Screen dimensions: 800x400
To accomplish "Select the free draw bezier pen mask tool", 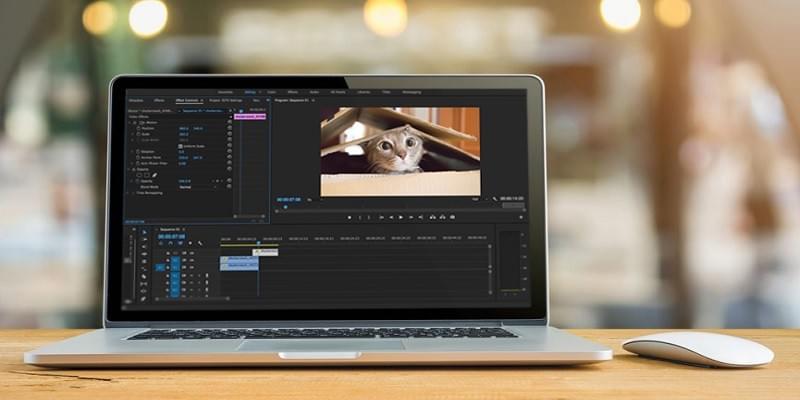I will click(x=154, y=175).
